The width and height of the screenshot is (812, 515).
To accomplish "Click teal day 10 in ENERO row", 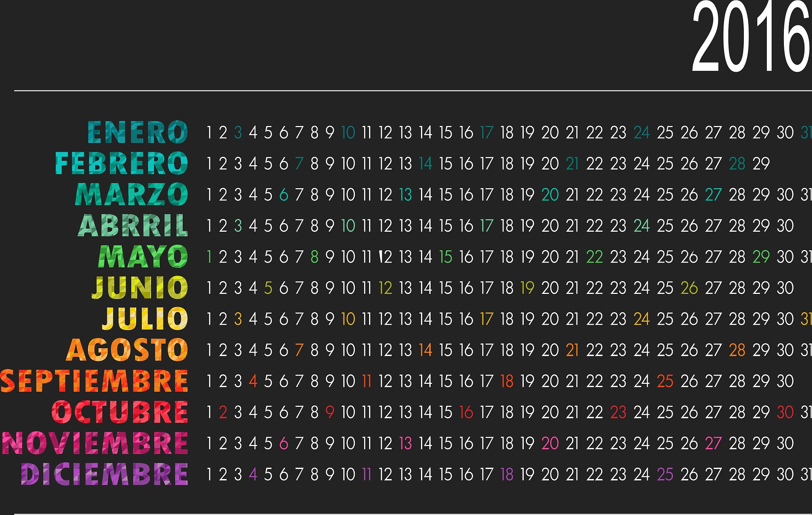I will [348, 133].
